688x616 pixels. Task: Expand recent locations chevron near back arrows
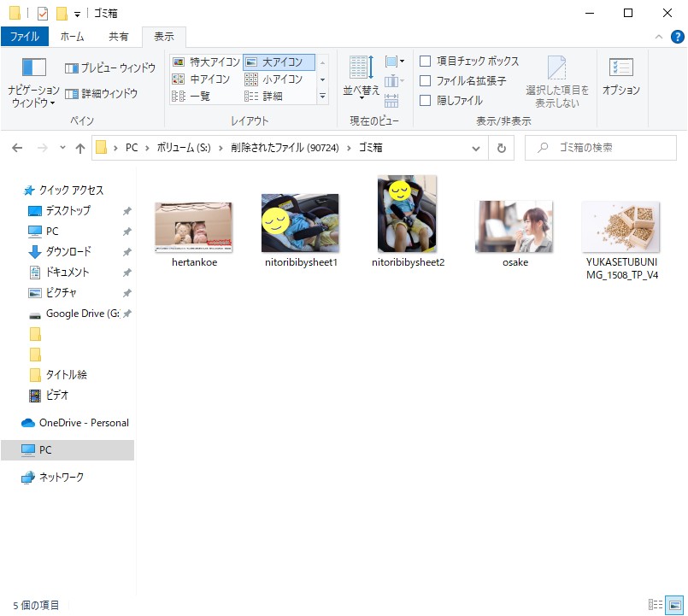[x=62, y=148]
